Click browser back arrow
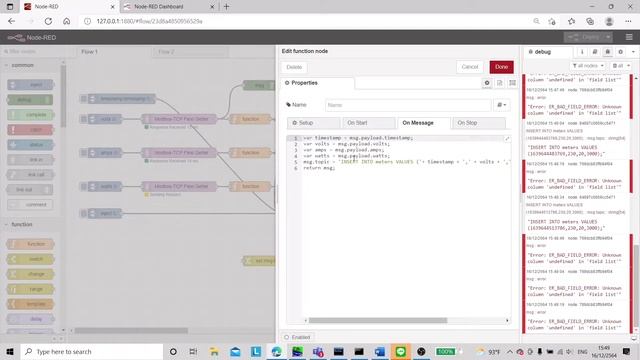Viewport: 640px width, 360px height. [x=11, y=21]
